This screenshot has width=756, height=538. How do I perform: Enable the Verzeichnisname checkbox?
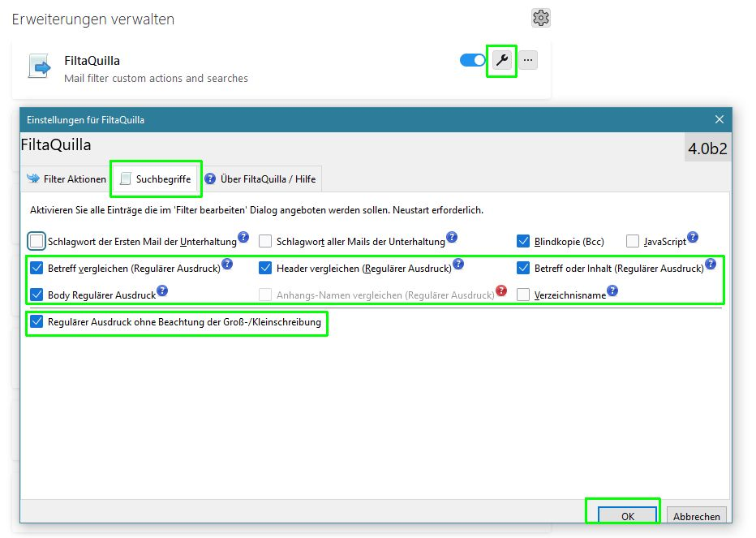522,295
